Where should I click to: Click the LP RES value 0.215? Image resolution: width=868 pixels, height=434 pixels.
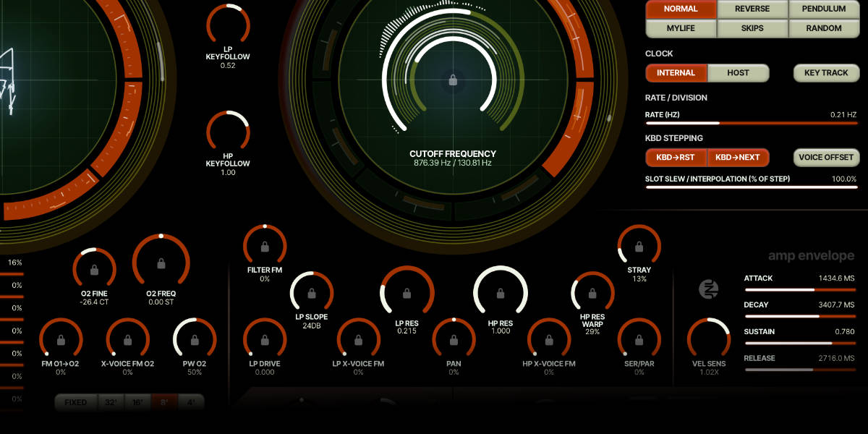click(407, 331)
